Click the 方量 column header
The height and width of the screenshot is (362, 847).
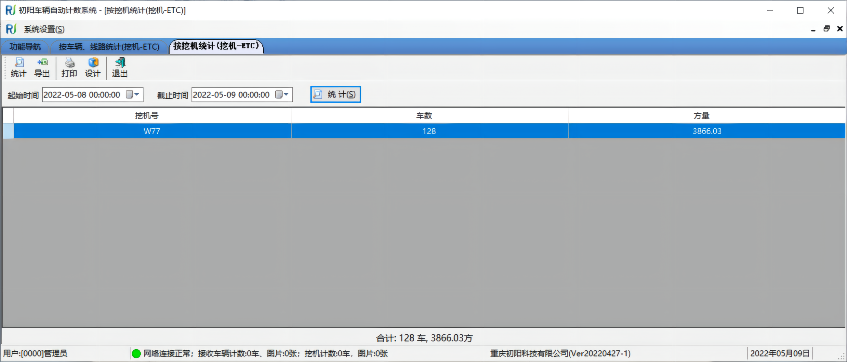click(x=707, y=116)
